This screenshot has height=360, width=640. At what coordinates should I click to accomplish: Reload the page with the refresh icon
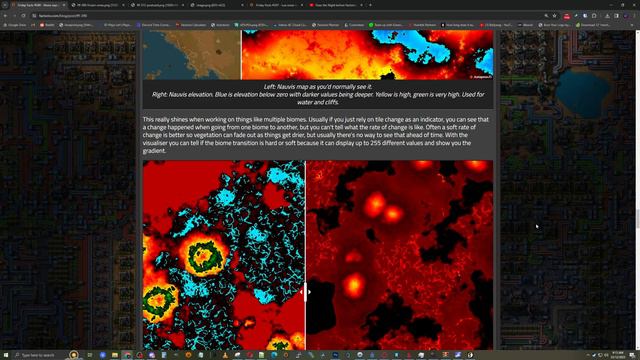(23, 16)
